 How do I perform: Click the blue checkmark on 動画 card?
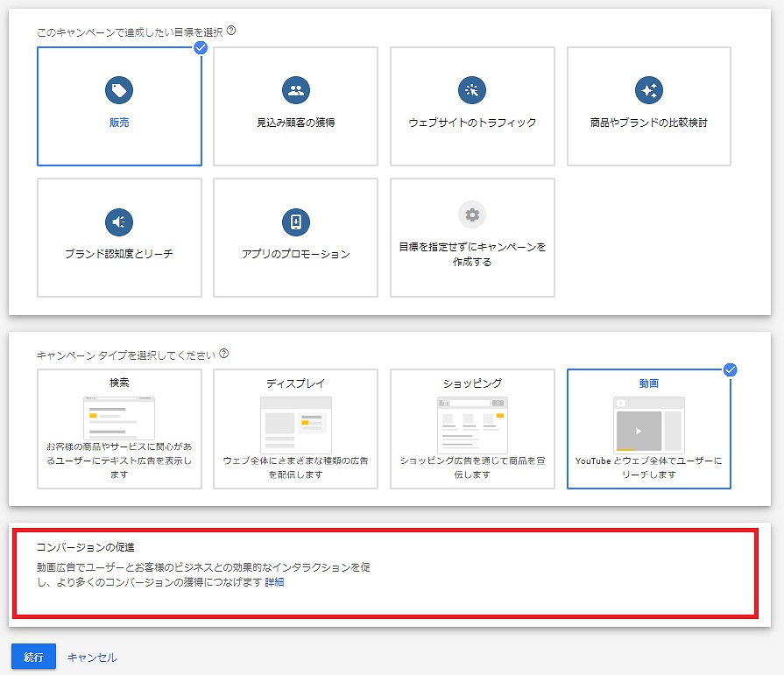730,370
